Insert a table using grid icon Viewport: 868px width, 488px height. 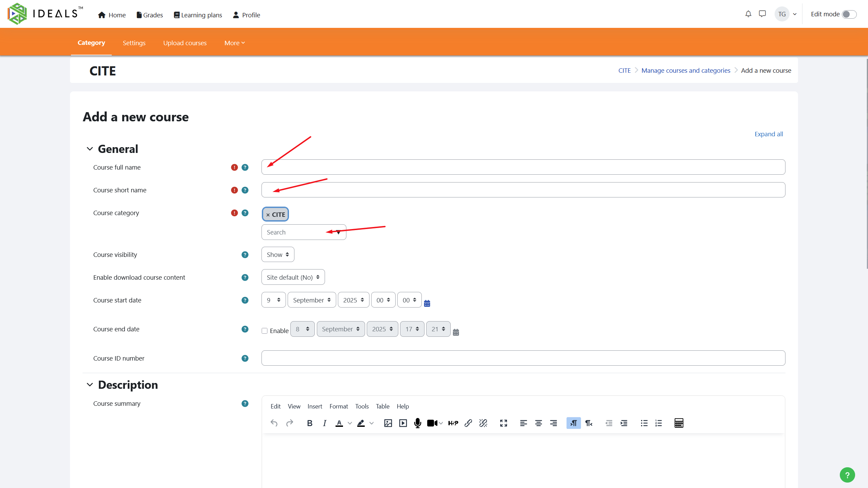(679, 423)
